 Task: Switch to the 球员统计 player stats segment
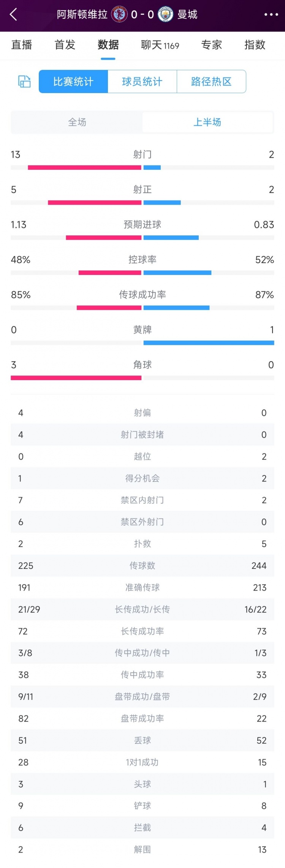click(142, 81)
